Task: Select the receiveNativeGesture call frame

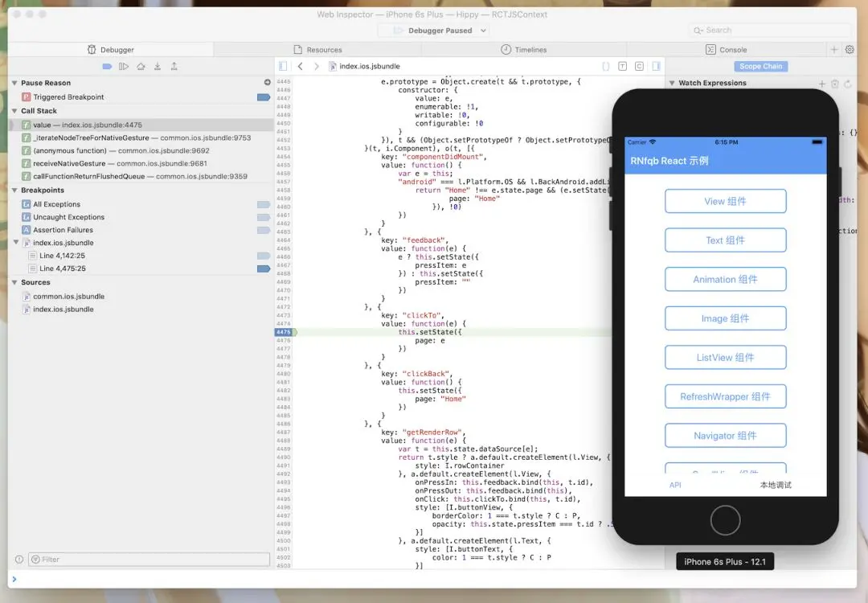Action: tap(141, 163)
